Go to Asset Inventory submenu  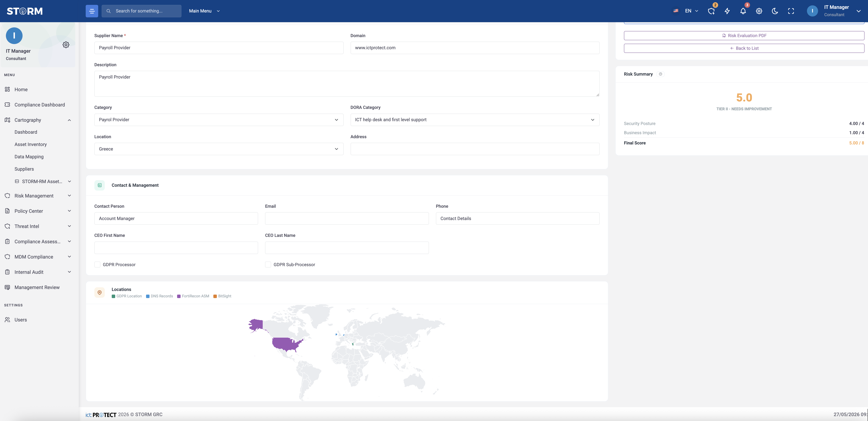coord(31,144)
